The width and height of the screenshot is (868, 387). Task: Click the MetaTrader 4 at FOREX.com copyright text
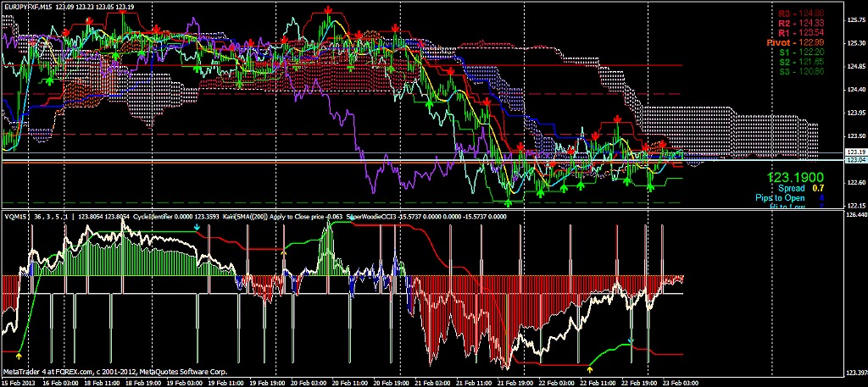pos(115,372)
